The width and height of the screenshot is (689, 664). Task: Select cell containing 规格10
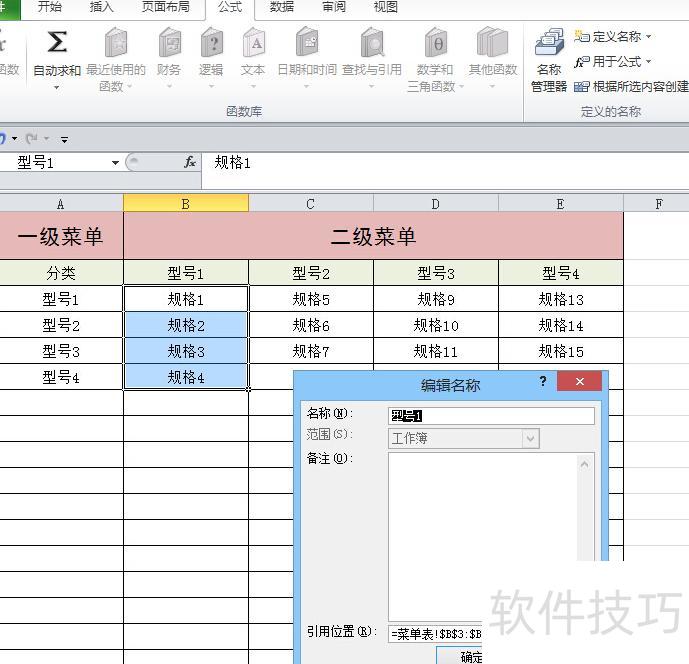436,325
